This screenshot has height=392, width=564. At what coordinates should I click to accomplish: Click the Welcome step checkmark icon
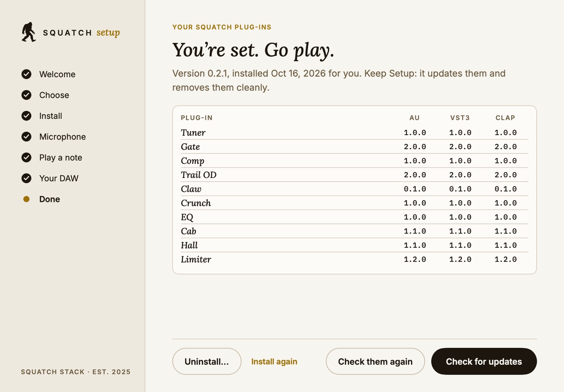(x=27, y=74)
